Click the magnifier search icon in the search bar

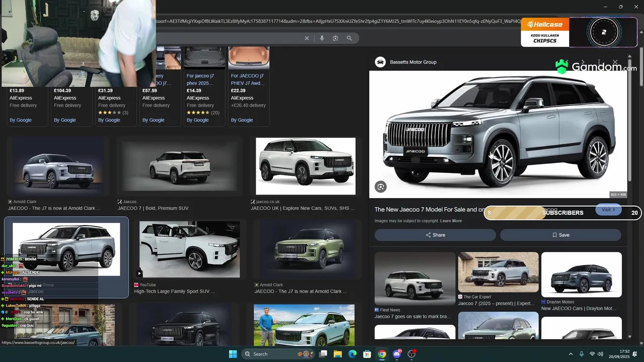350,38
